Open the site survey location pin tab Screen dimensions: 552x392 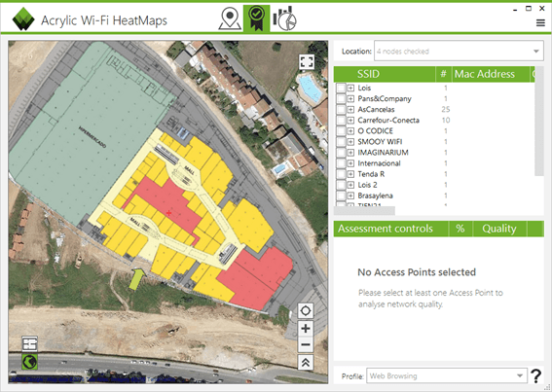[x=230, y=18]
